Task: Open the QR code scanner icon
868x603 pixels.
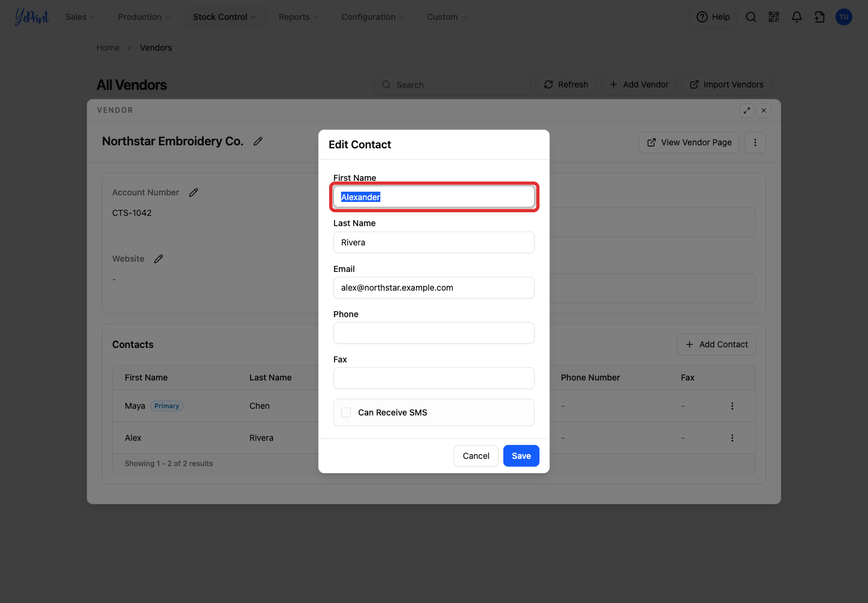Action: point(774,17)
